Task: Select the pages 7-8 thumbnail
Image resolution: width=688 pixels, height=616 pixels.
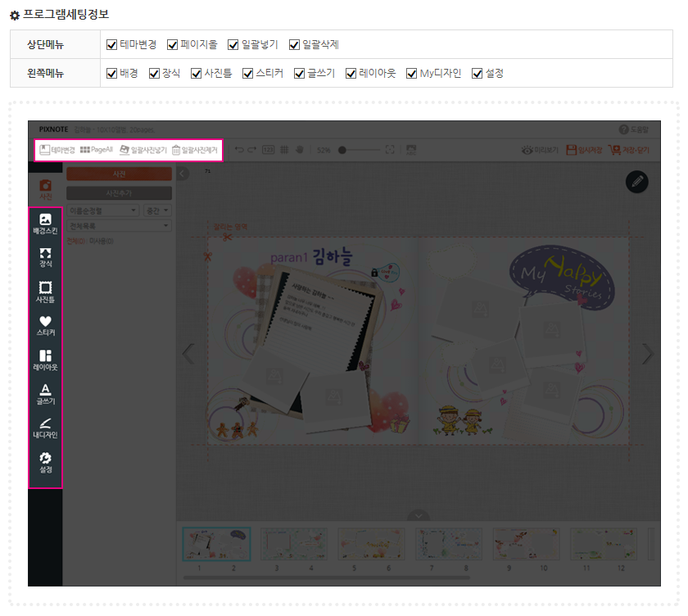Action: coord(449,544)
